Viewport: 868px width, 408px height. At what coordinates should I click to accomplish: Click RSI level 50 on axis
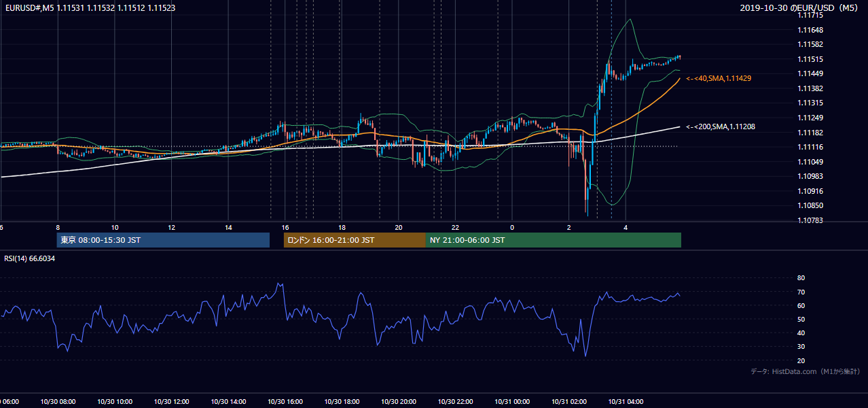tap(801, 319)
